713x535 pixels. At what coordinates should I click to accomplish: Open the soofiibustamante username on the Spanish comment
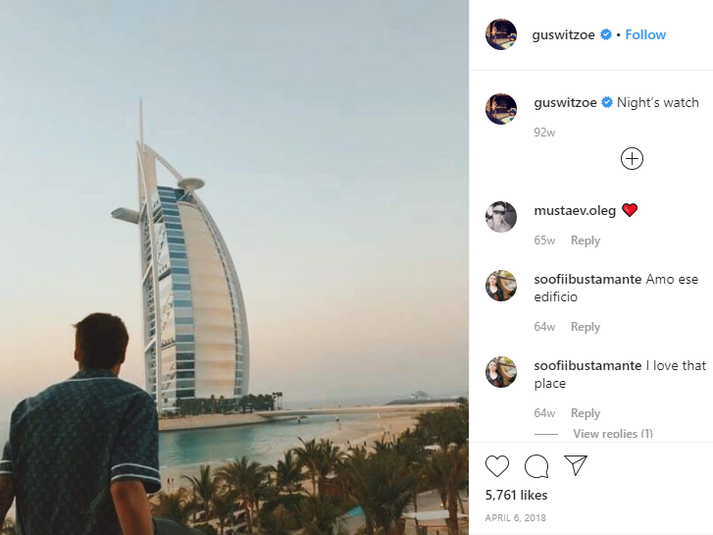(587, 279)
